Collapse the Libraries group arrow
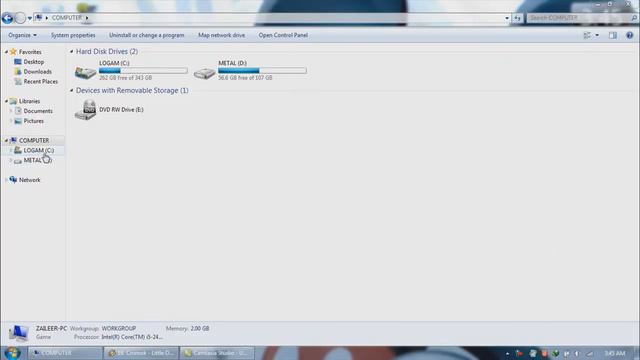The image size is (640, 360). (x=6, y=101)
